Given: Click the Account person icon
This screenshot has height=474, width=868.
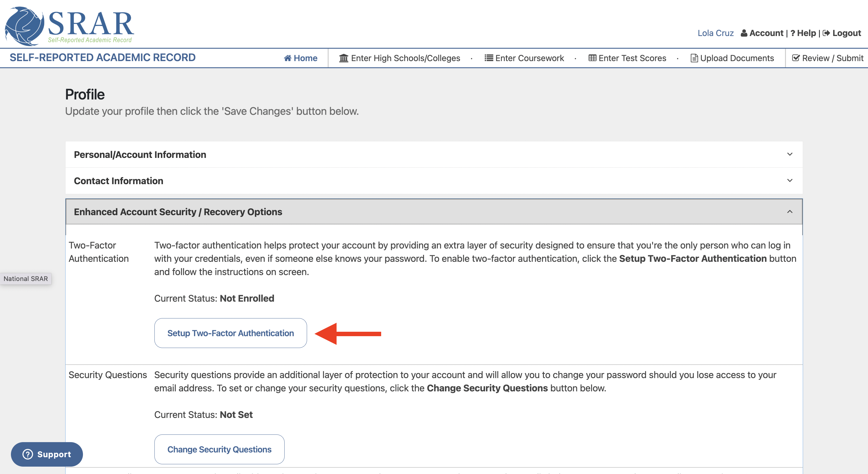Looking at the screenshot, I should tap(744, 33).
